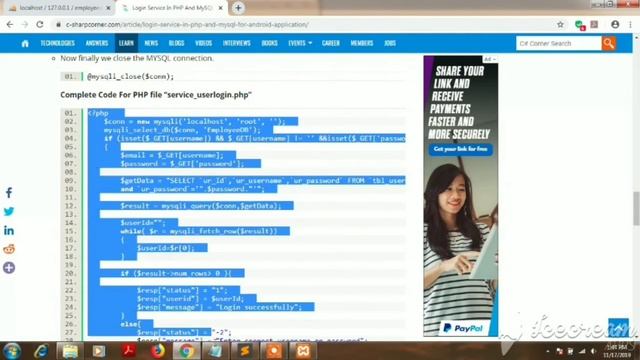The height and width of the screenshot is (360, 640).
Task: Open Adobe Acrobat from taskbar
Action: (x=128, y=351)
